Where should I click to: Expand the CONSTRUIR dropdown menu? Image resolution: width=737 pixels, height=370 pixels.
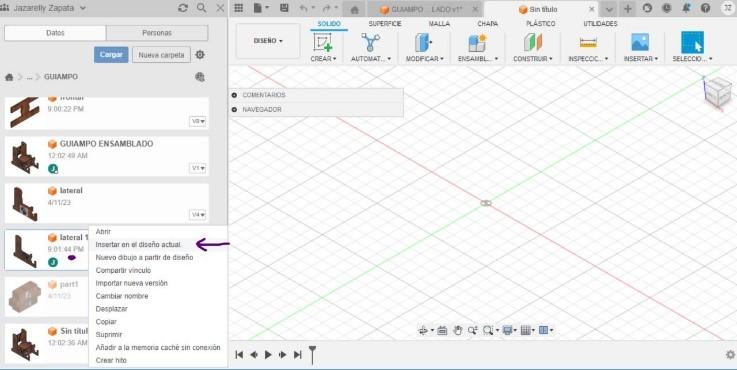pos(533,59)
